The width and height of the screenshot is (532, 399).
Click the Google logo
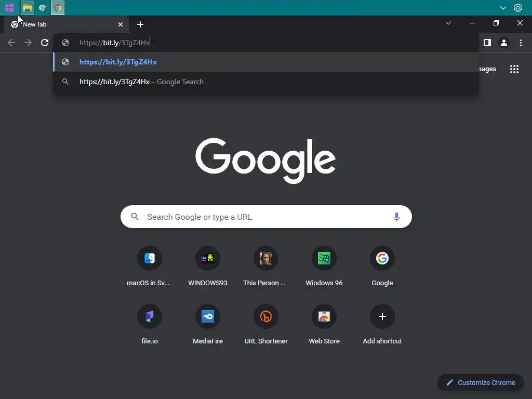click(x=265, y=161)
